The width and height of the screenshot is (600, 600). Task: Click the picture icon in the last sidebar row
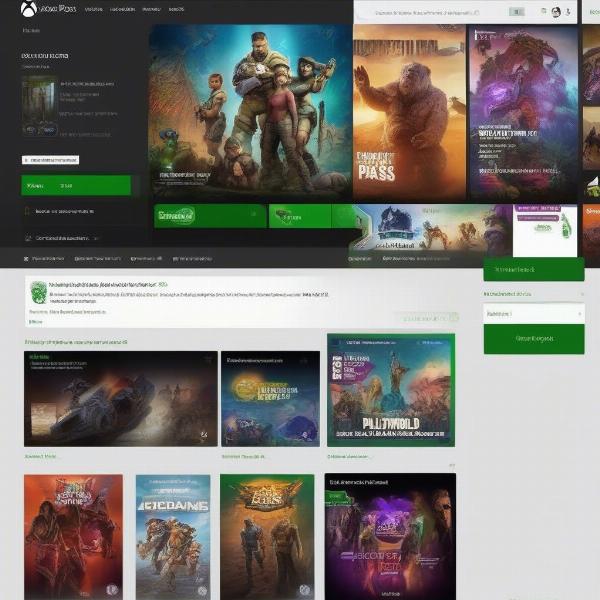click(x=28, y=238)
